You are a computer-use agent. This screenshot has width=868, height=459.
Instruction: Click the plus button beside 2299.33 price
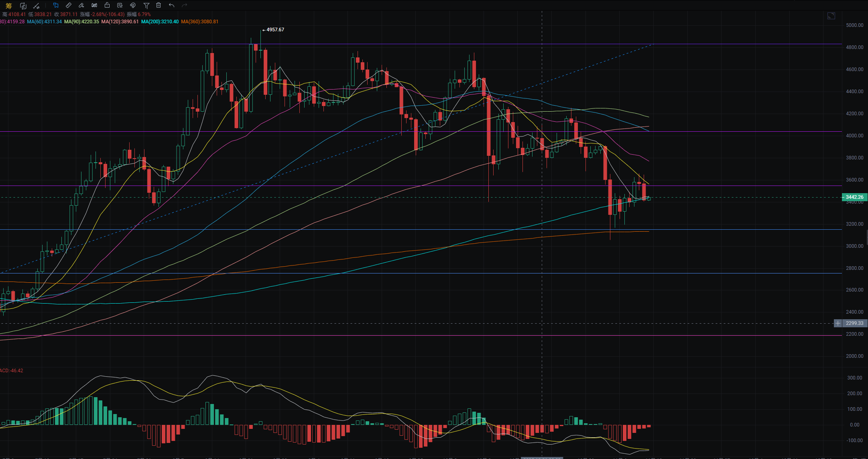pyautogui.click(x=838, y=323)
